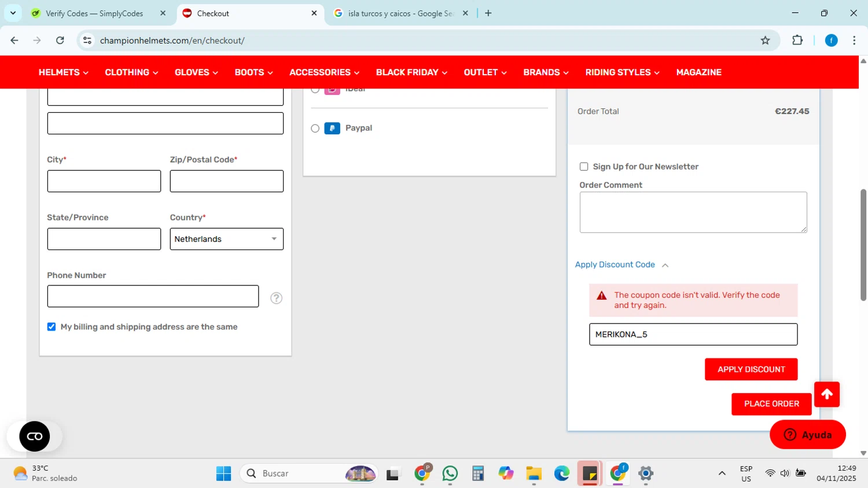Open the Task View taskbar icon
Viewport: 868px width, 488px height.
pos(393,474)
